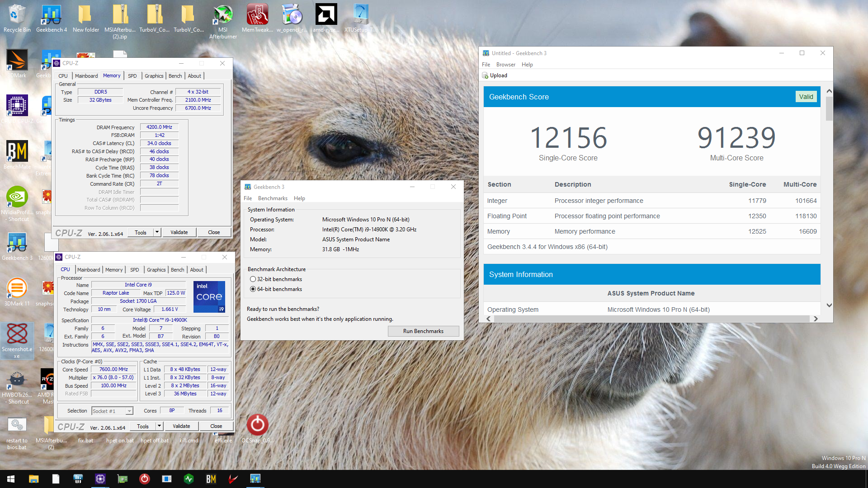868x488 pixels.
Task: Open the Geekbench 3 taskbar icon
Action: pos(255,479)
